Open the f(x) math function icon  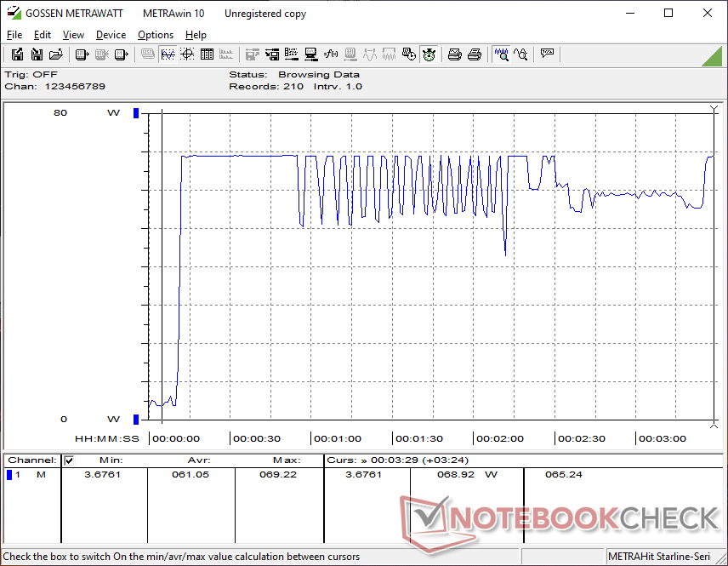(x=332, y=54)
